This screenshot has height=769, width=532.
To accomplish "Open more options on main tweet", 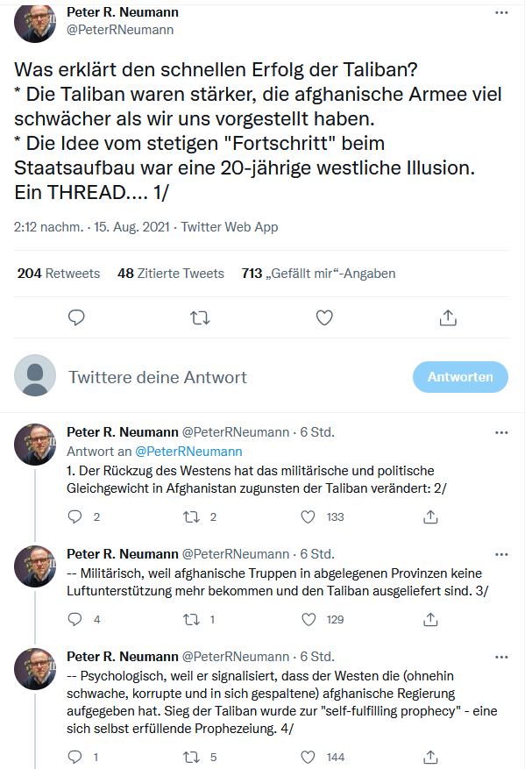I will (501, 13).
